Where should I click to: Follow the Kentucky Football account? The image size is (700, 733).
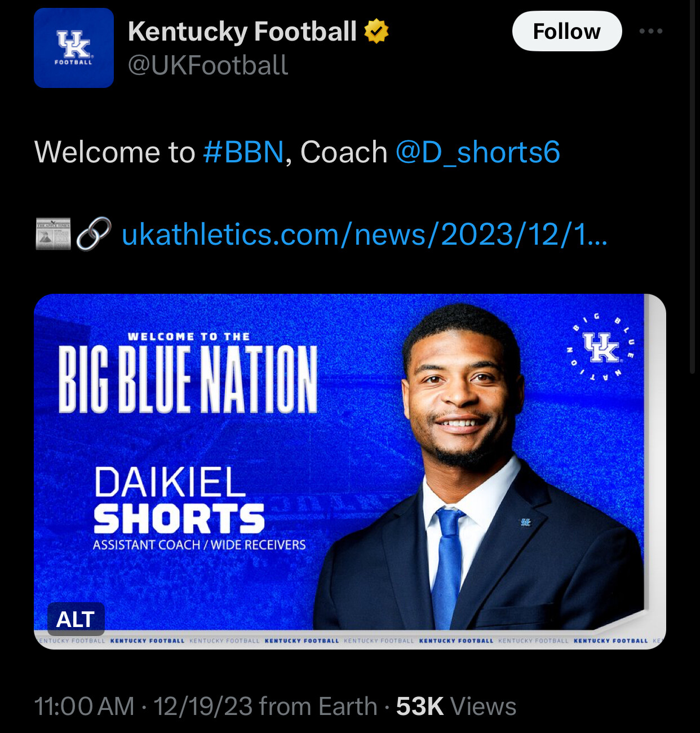tap(567, 31)
